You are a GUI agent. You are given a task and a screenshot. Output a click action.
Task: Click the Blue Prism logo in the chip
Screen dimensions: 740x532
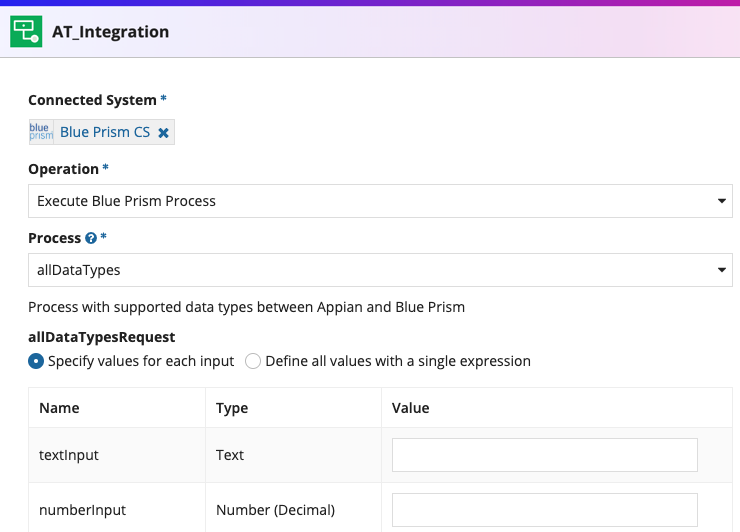(41, 132)
